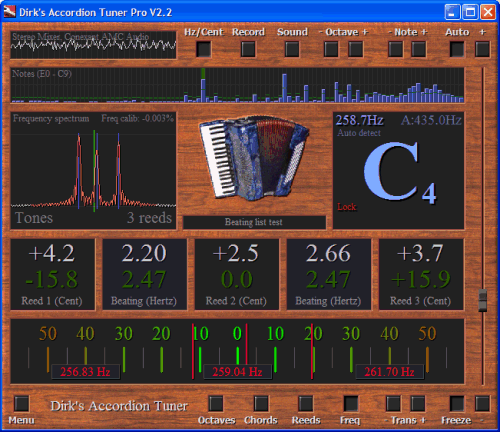Click the 256.83 Hz value box
The height and width of the screenshot is (432, 500).
pyautogui.click(x=85, y=372)
